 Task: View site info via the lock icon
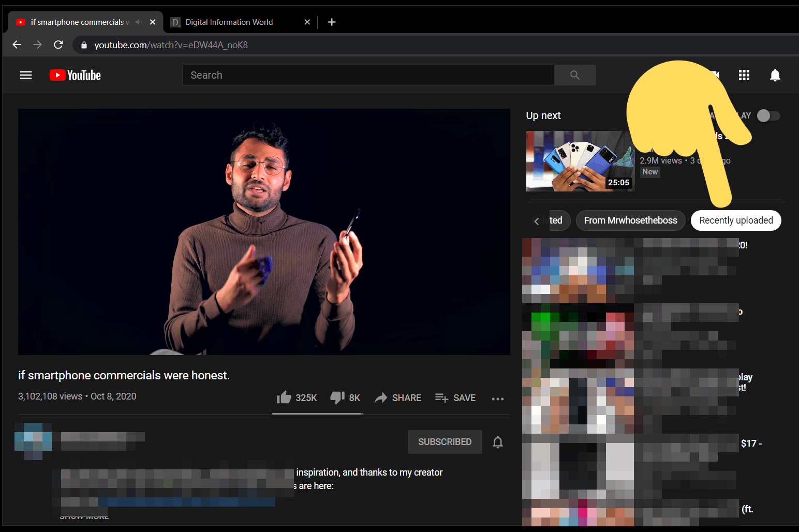[x=84, y=46]
